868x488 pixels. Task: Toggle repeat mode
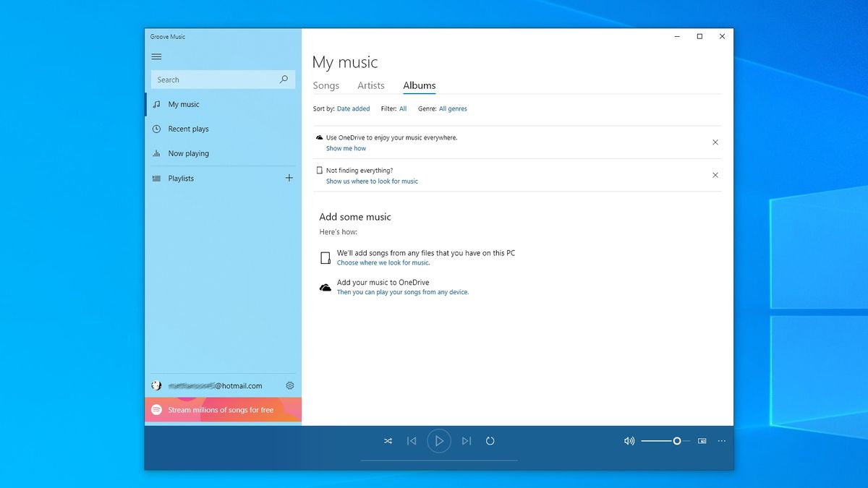click(x=490, y=440)
